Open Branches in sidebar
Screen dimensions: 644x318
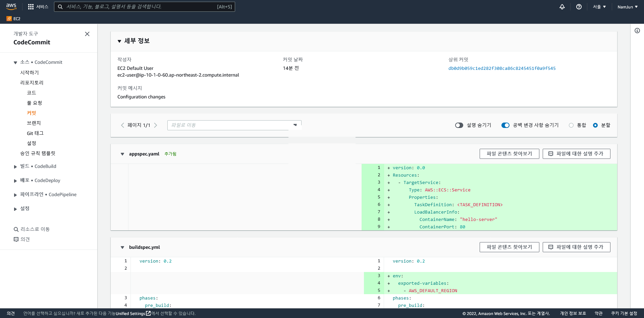[x=34, y=123]
